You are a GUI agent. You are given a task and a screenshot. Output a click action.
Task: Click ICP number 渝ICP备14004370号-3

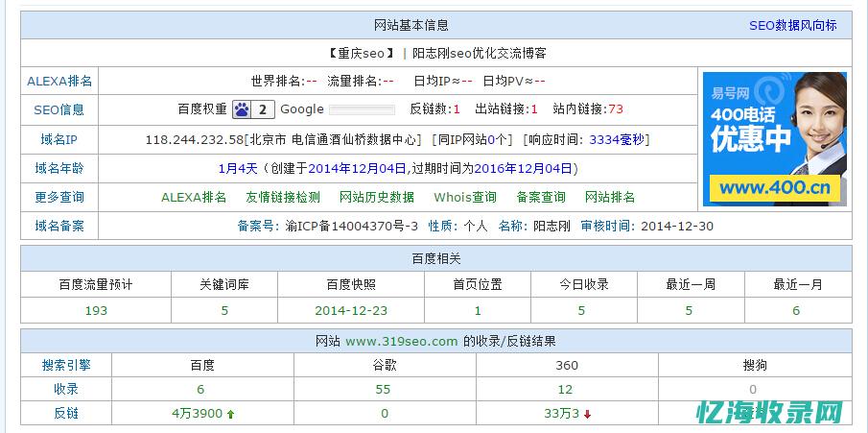click(x=352, y=227)
